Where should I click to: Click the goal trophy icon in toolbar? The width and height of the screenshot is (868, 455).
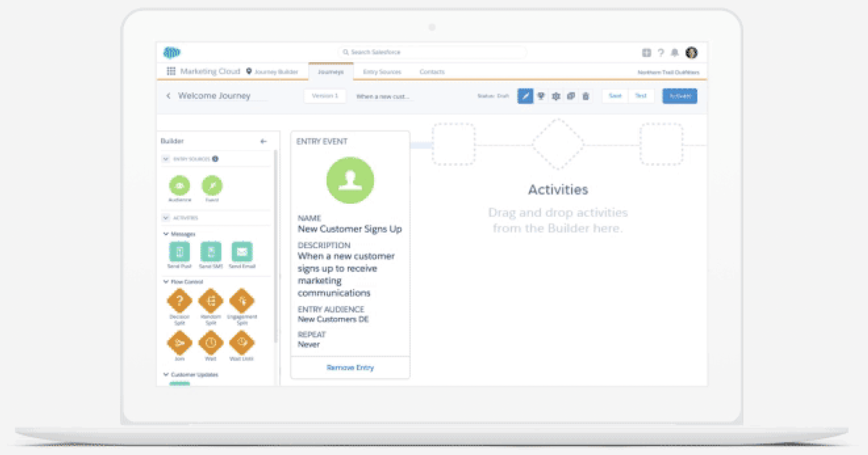pyautogui.click(x=541, y=96)
